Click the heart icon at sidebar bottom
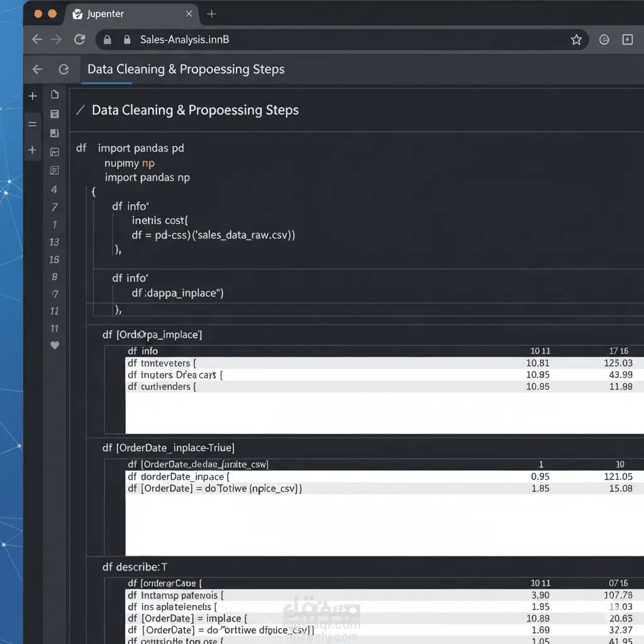The height and width of the screenshot is (644, 644). [x=55, y=345]
